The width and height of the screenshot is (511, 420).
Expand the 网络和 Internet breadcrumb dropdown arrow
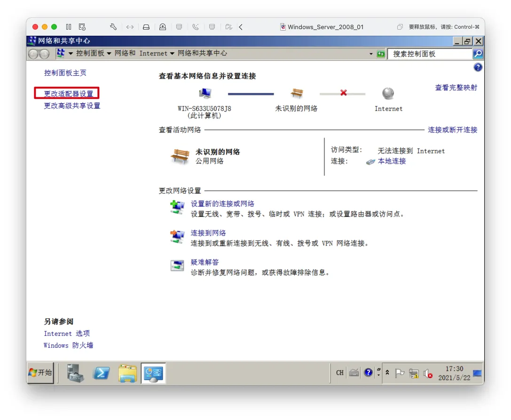172,54
